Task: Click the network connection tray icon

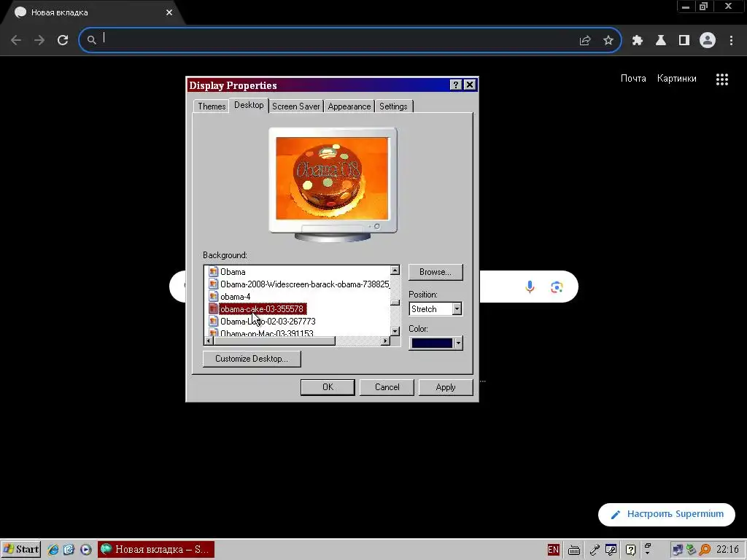Action: tap(677, 550)
